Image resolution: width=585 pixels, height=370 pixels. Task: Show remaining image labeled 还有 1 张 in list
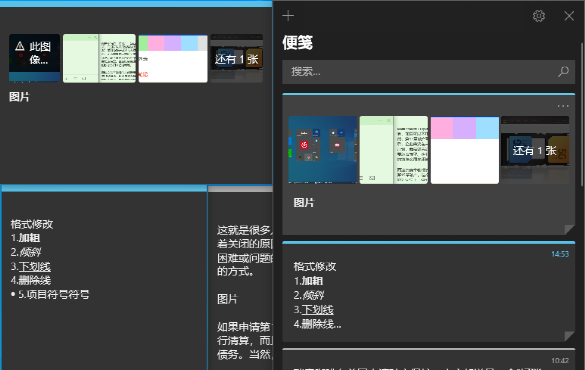[535, 150]
